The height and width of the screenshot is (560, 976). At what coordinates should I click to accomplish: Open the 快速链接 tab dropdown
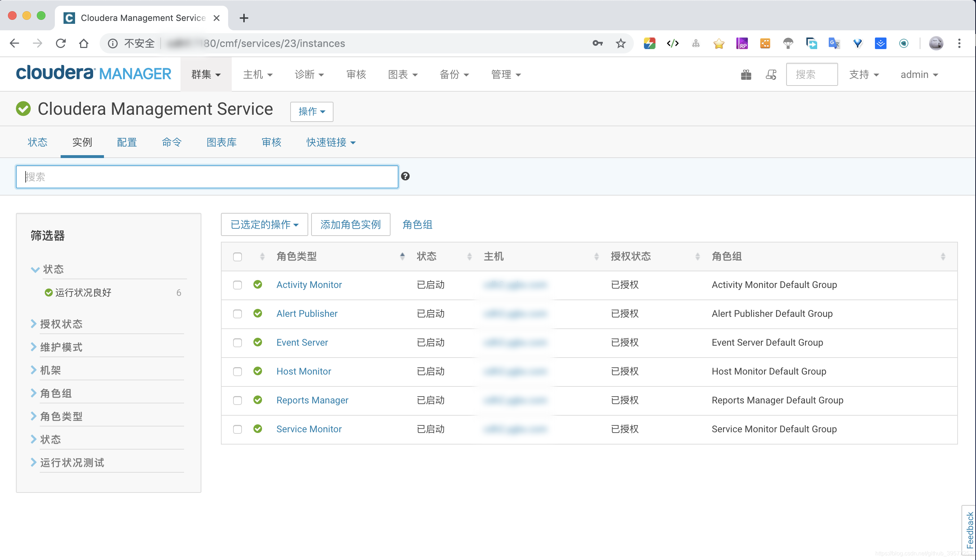tap(331, 142)
